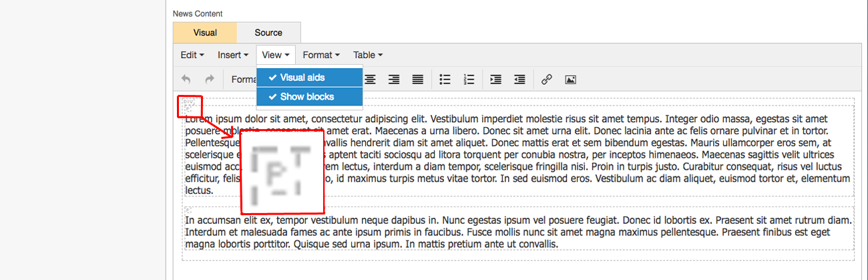Click the Redo arrow icon

coord(209,80)
